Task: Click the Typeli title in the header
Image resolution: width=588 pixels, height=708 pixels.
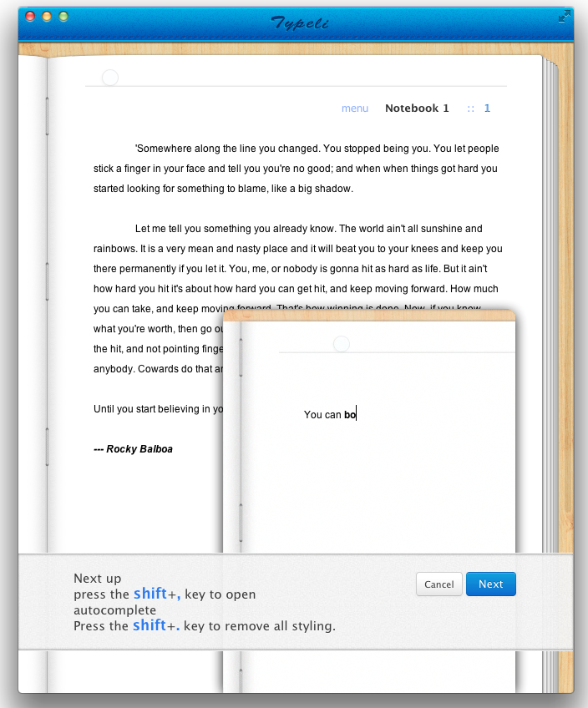Action: click(x=299, y=23)
